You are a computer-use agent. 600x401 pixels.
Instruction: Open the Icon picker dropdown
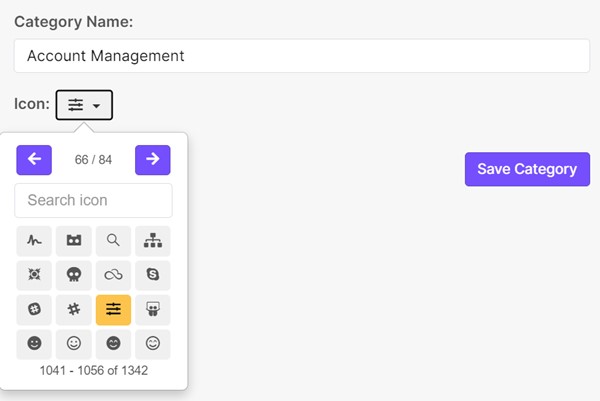point(84,105)
